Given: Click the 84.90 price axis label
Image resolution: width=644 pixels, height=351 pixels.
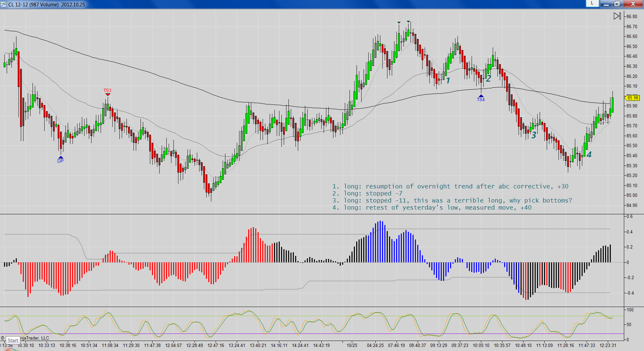Looking at the screenshot, I should pyautogui.click(x=632, y=205).
